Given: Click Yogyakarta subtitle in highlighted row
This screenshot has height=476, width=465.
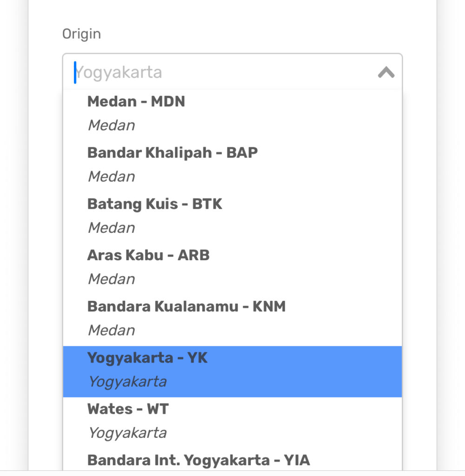Looking at the screenshot, I should click(x=127, y=382).
